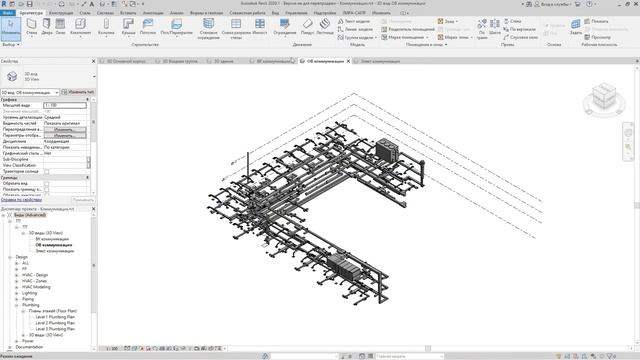This screenshot has width=640, height=360.
Task: Open the Системы ribbon tab
Action: click(105, 13)
